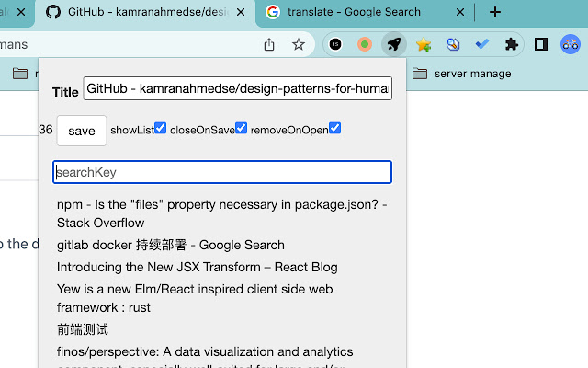
Task: Open the Yew Elm/React framework rust entry
Action: [195, 298]
